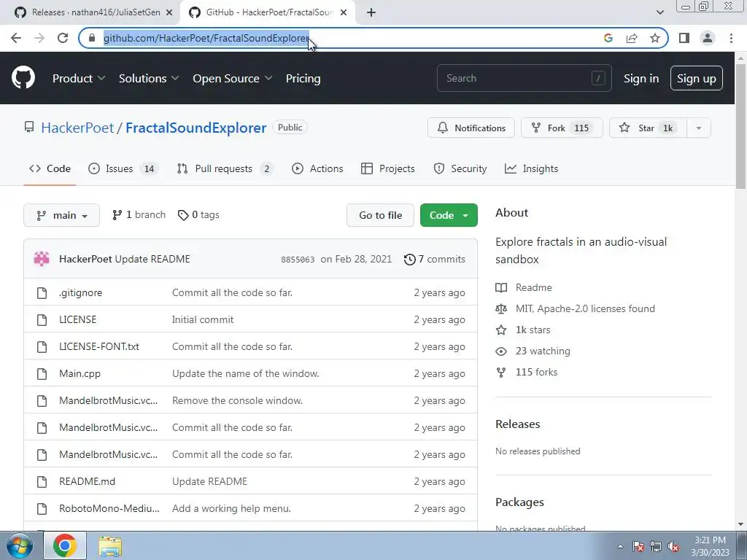Click the branch icon next to 1 branch

[117, 215]
